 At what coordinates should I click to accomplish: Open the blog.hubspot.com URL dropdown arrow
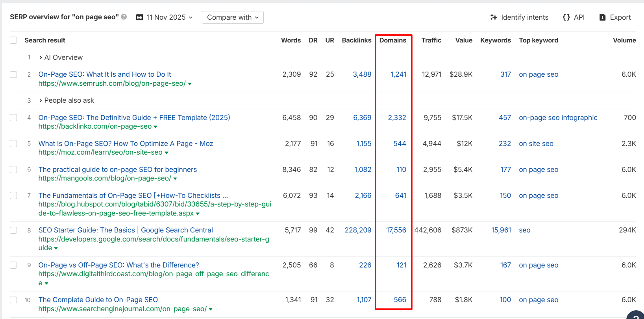click(x=198, y=214)
